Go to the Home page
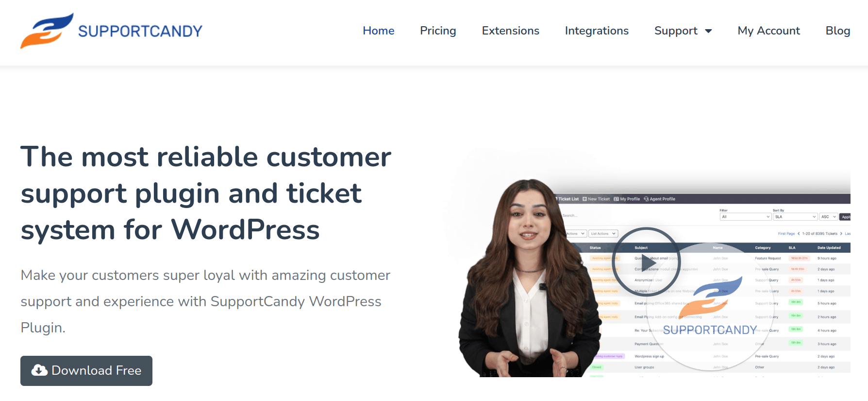 click(x=379, y=31)
